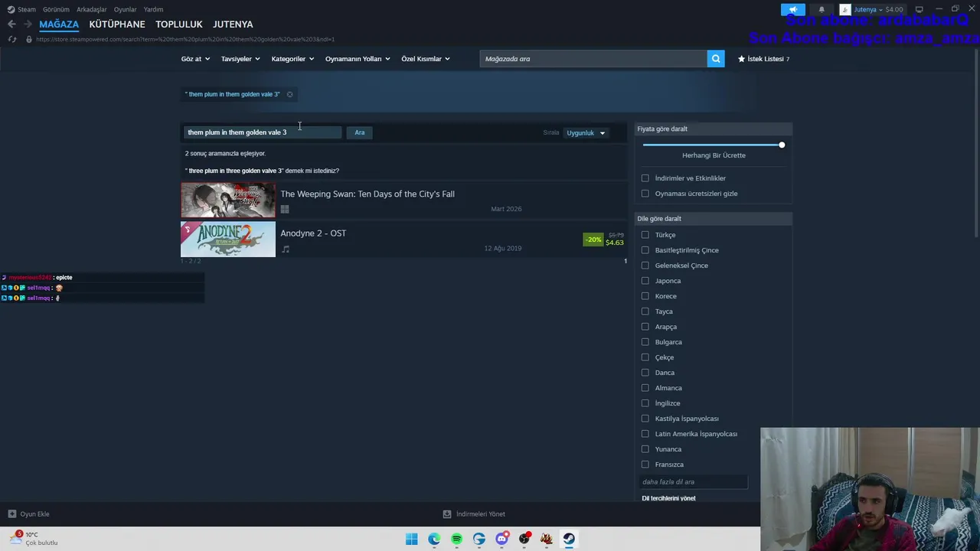Reload the store page
This screenshot has width=980, height=551.
coord(11,39)
